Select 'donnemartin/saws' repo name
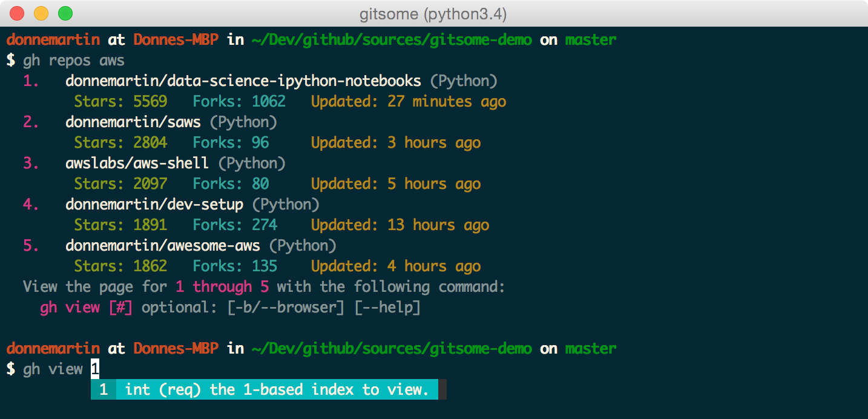The width and height of the screenshot is (868, 419). click(x=133, y=122)
